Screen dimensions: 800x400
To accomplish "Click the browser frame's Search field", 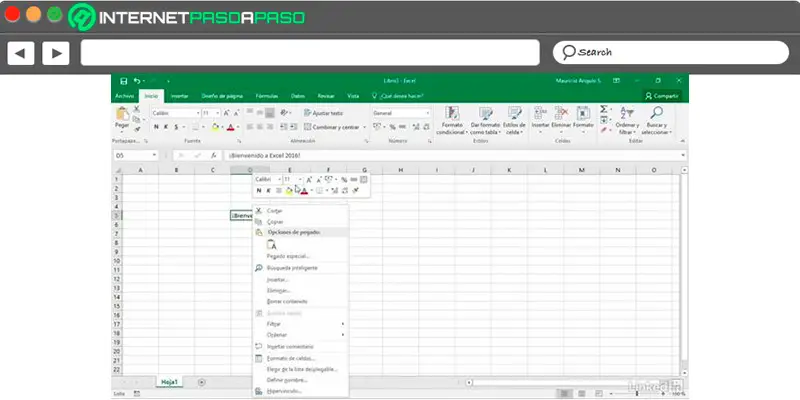I will 671,53.
